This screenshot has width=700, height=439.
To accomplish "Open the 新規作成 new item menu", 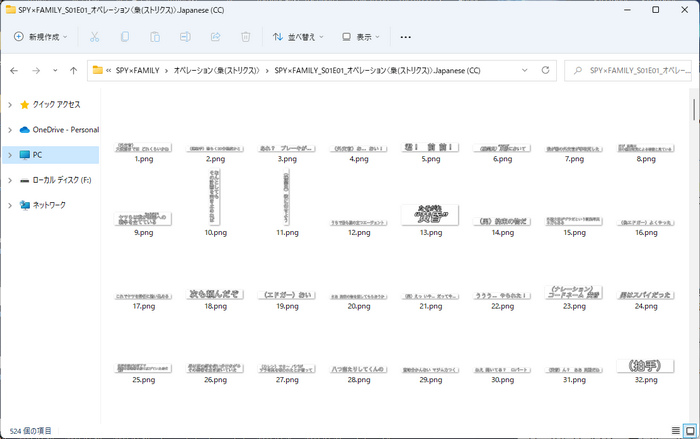I will pos(40,37).
